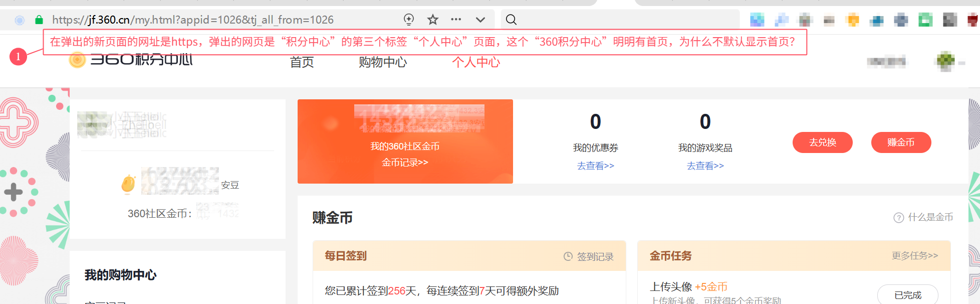This screenshot has height=304, width=980.
Task: Click the 我的优惠券 count 0
Action: (596, 122)
